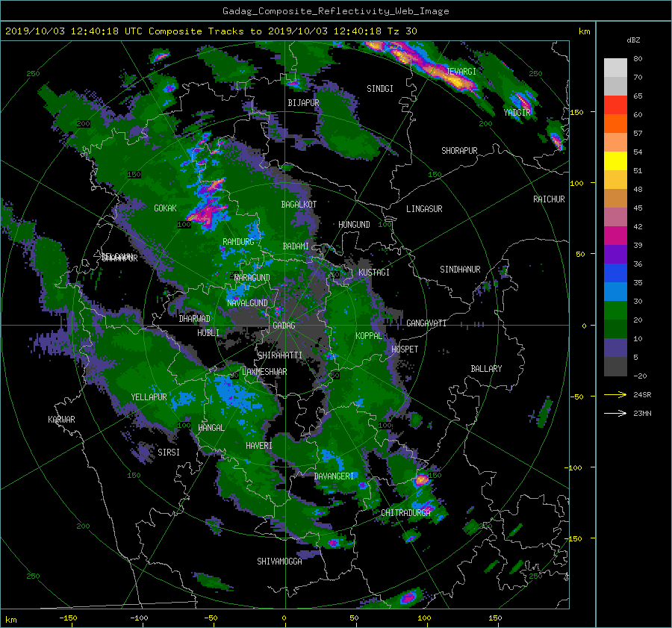This screenshot has width=672, height=628.
Task: Click the HUBLI label
Action: point(208,333)
